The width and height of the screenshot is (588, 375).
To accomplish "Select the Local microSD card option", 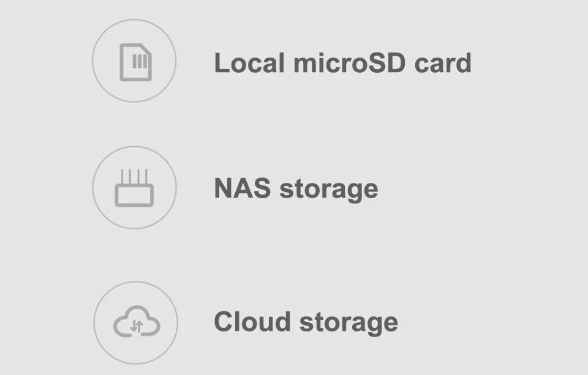I will point(342,63).
